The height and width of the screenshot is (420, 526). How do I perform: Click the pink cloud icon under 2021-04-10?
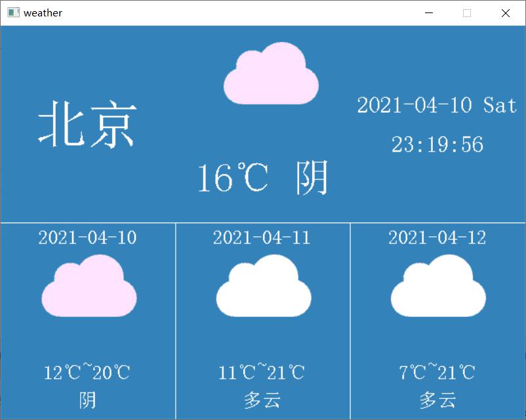(x=89, y=285)
